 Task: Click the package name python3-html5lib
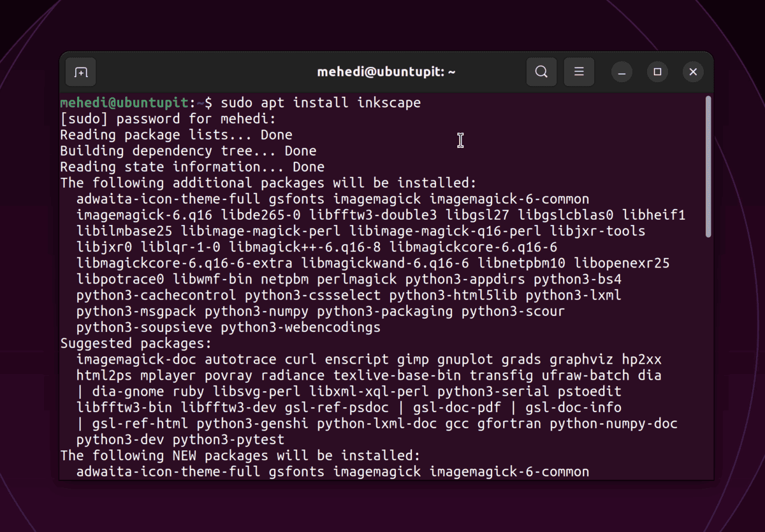tap(453, 295)
